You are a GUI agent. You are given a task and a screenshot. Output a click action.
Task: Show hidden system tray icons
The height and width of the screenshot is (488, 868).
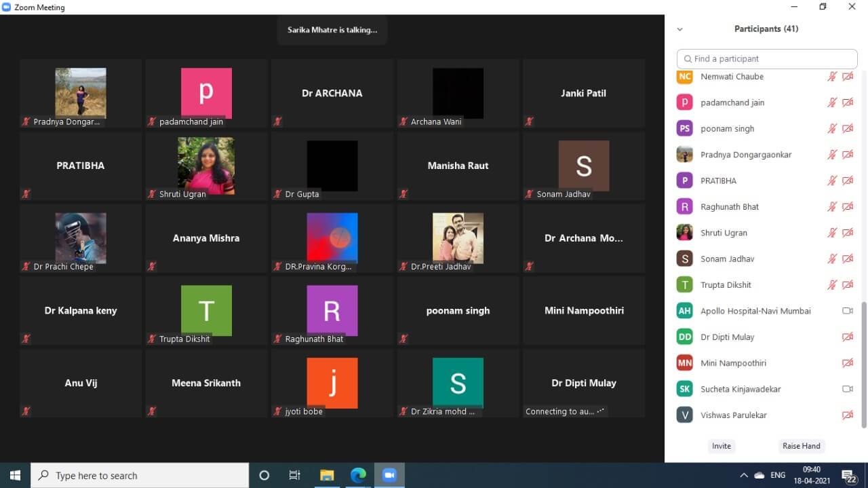(x=744, y=475)
